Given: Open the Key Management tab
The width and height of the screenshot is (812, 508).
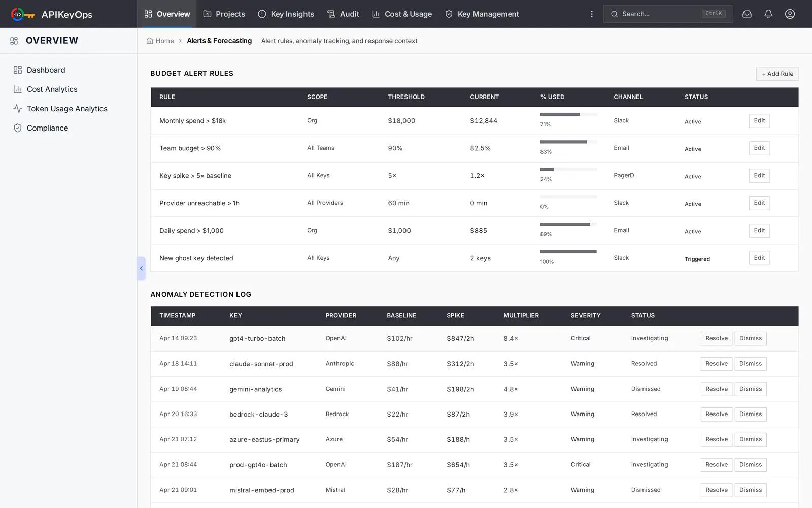Looking at the screenshot, I should (x=482, y=14).
